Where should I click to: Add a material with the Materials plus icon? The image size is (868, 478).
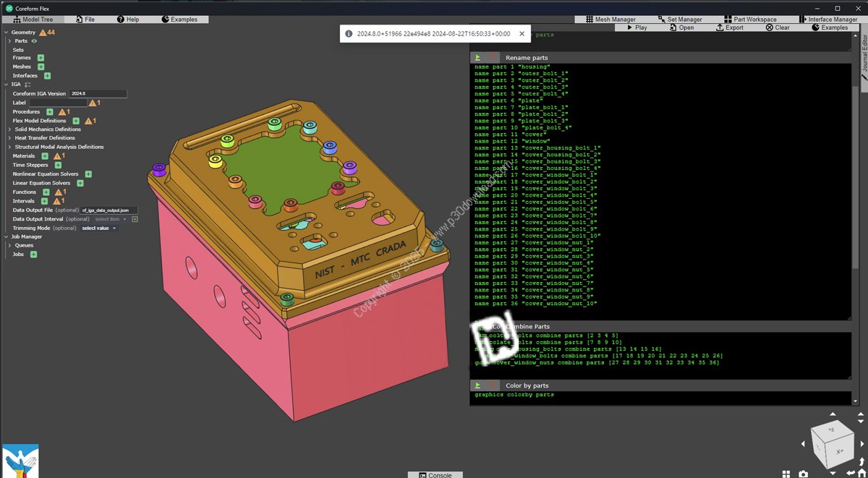(x=45, y=156)
